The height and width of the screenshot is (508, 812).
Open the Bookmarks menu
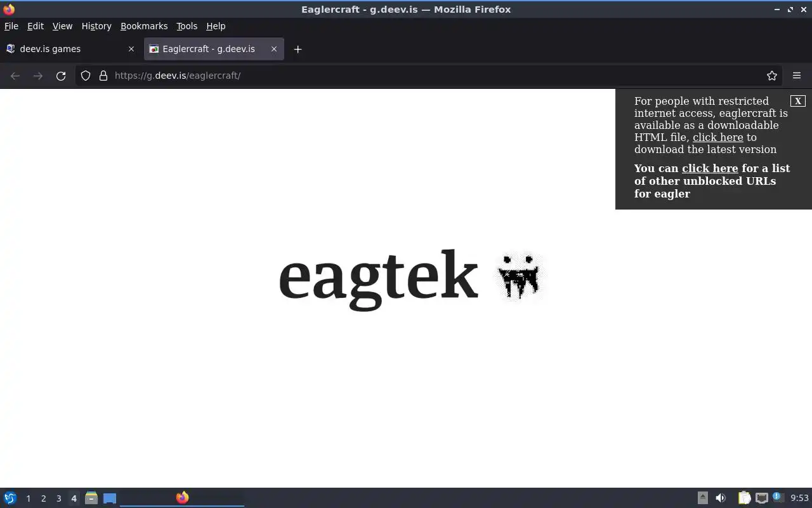tap(144, 26)
